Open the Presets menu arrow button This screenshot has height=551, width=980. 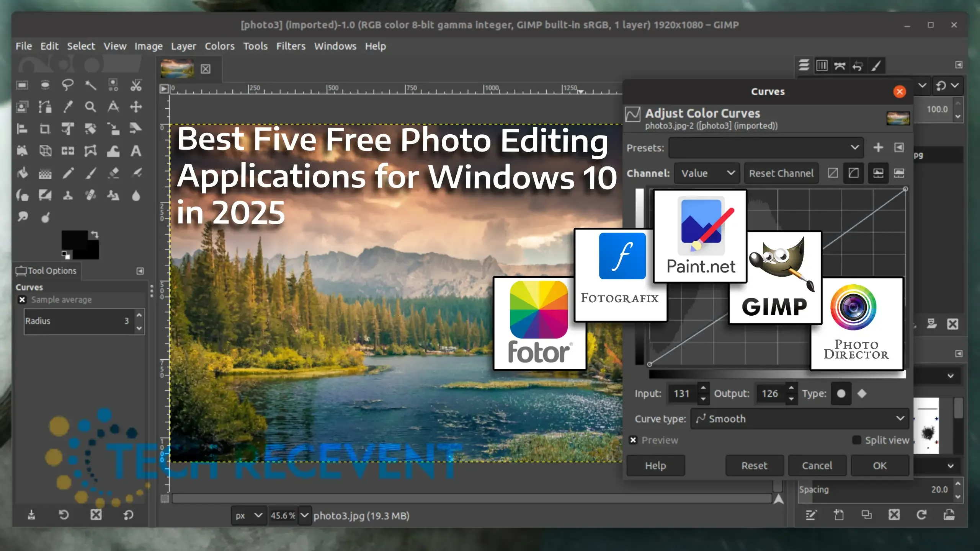pyautogui.click(x=899, y=147)
